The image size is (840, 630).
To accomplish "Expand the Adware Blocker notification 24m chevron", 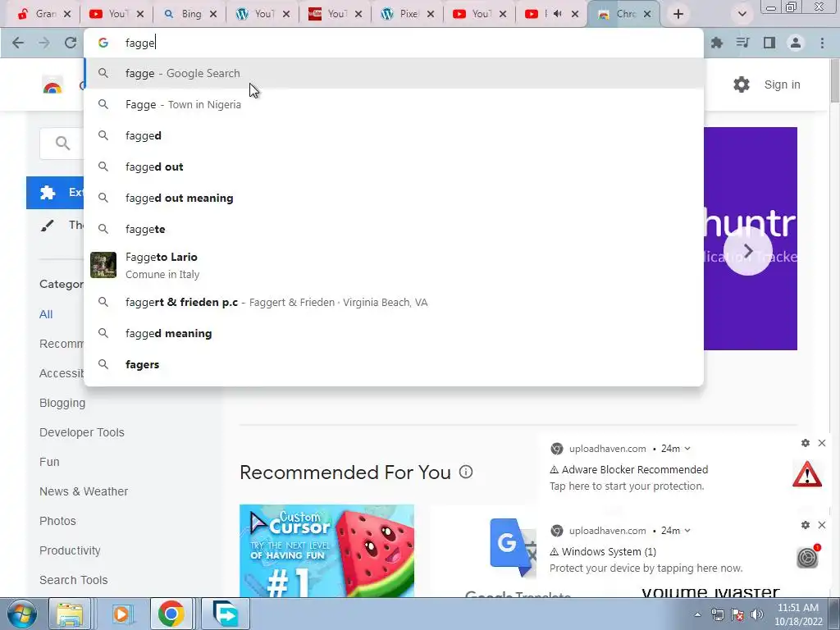I will (x=687, y=449).
